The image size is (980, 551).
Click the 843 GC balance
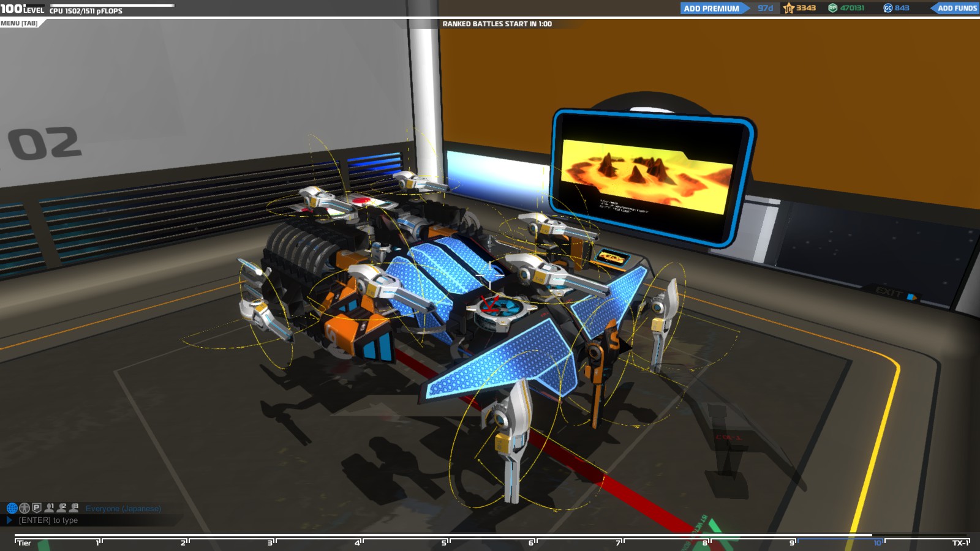coord(902,8)
